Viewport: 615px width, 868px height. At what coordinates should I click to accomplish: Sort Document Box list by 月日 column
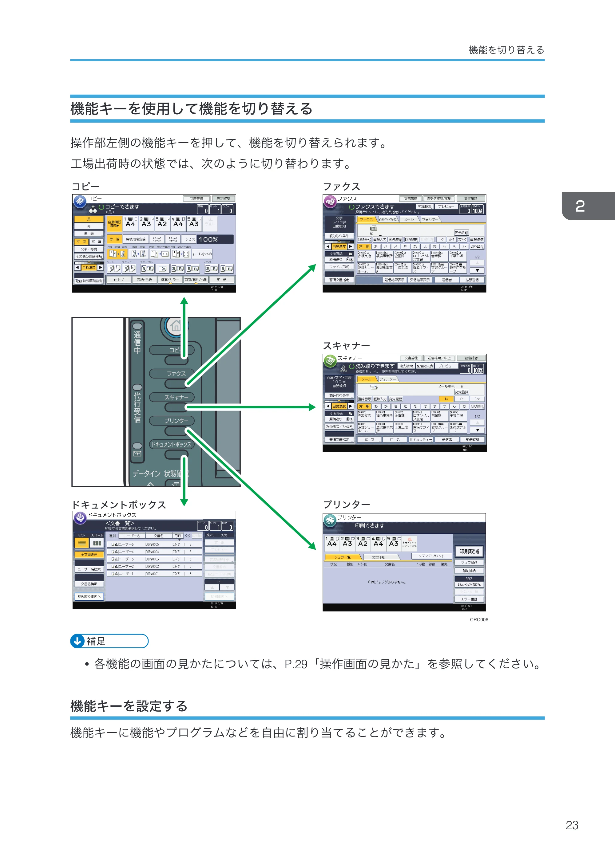[x=178, y=536]
